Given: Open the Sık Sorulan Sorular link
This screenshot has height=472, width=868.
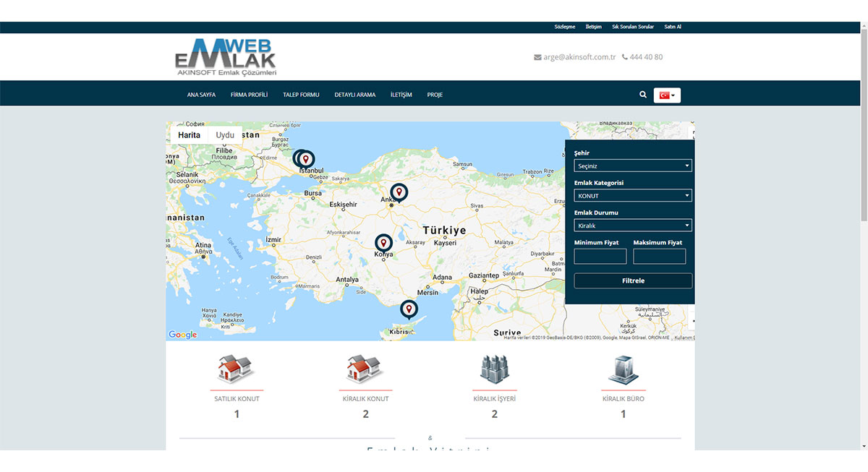Looking at the screenshot, I should 632,26.
